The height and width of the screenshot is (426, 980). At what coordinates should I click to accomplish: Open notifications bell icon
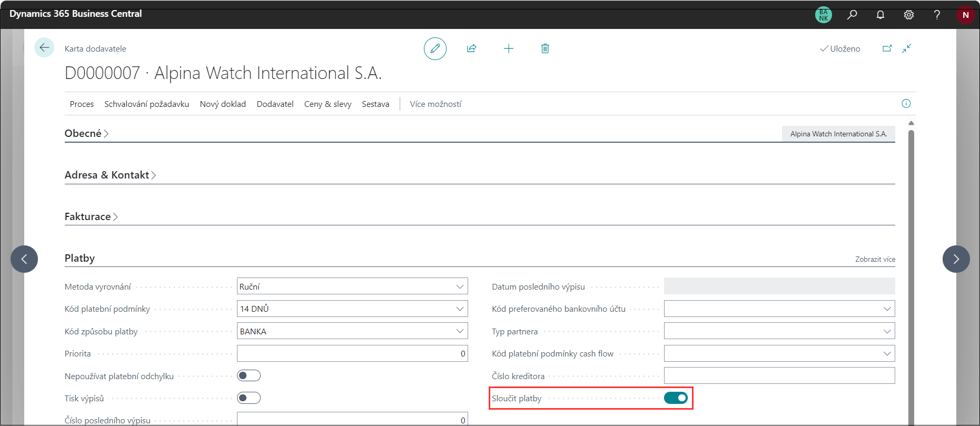click(x=880, y=15)
